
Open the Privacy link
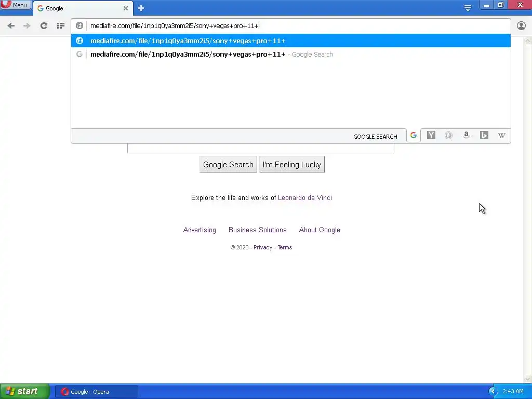[263, 247]
